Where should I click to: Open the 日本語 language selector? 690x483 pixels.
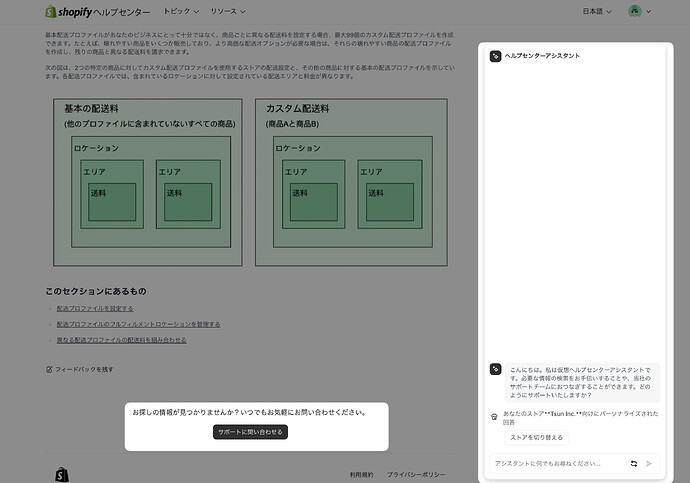click(597, 11)
